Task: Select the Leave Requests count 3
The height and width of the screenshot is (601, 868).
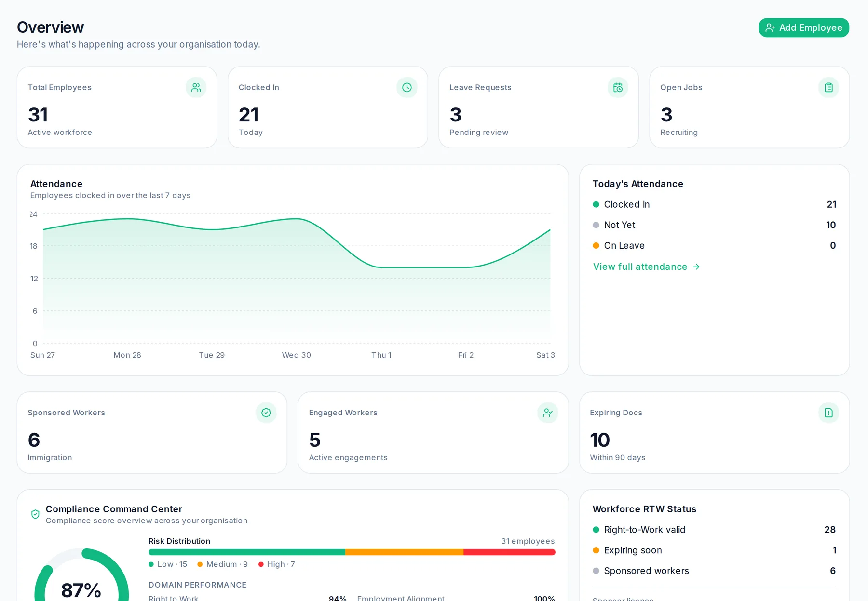Action: tap(456, 115)
